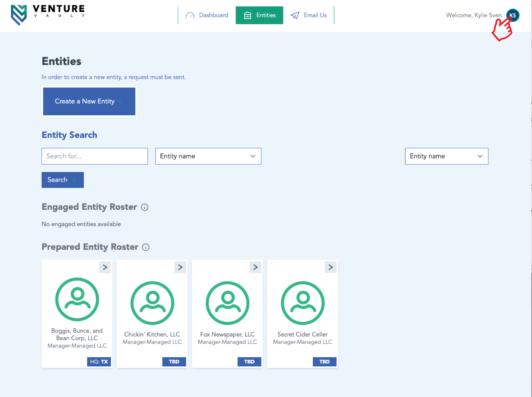This screenshot has height=397, width=532.
Task: Select the Entities navigation tab
Action: 259,15
